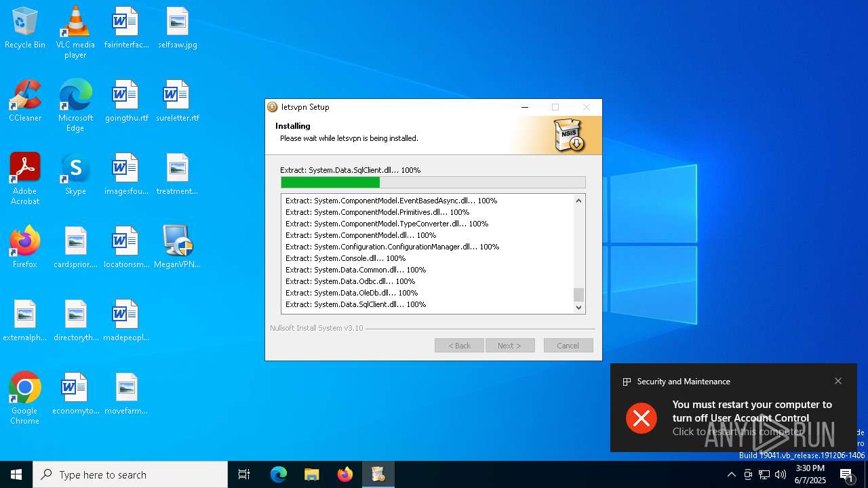Click the taskbar search box
The height and width of the screenshot is (488, 868).
click(130, 474)
